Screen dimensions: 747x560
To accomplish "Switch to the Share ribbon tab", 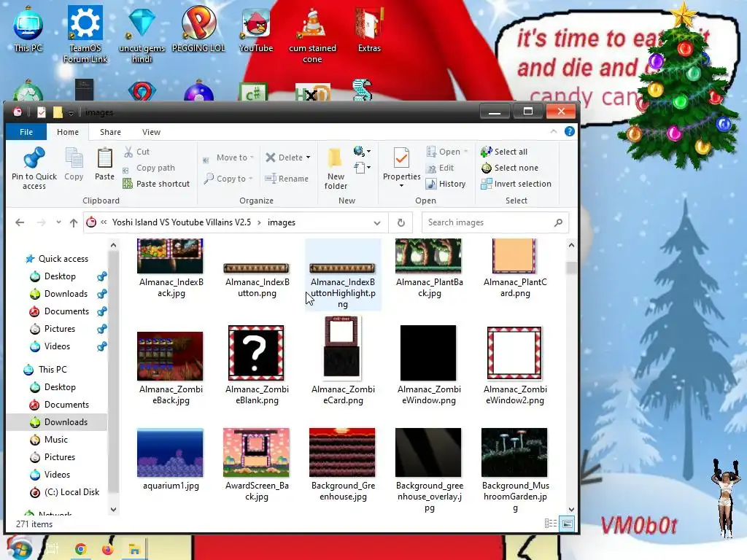I will pyautogui.click(x=110, y=132).
